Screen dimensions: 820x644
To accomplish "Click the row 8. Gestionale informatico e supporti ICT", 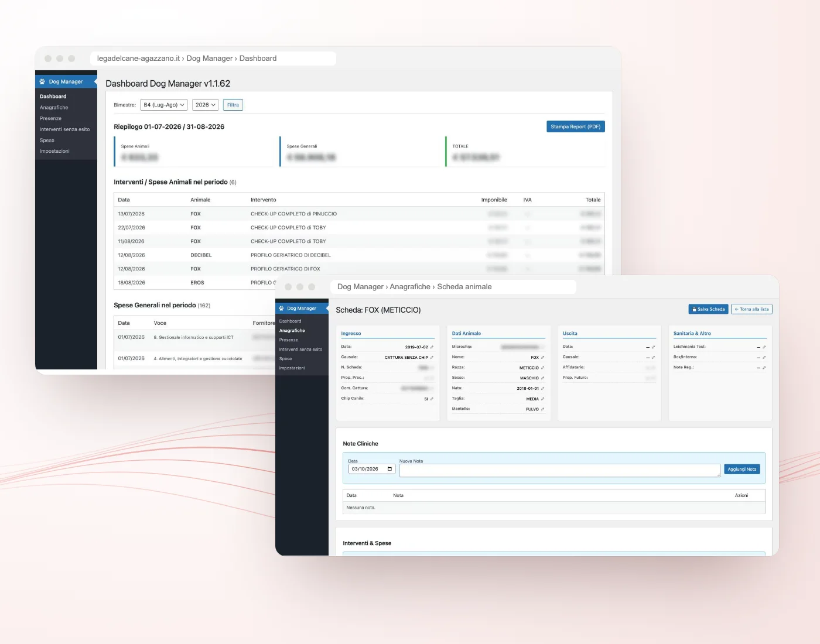I will [x=193, y=337].
